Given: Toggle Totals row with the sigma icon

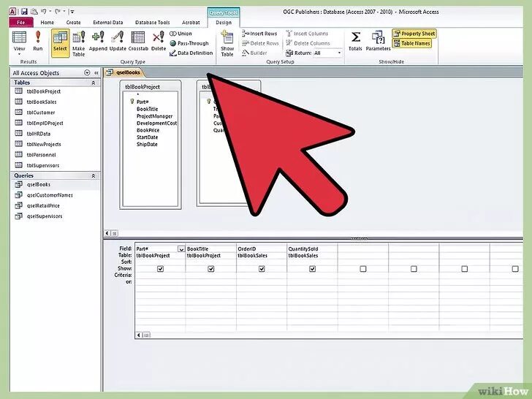Looking at the screenshot, I should tap(355, 41).
